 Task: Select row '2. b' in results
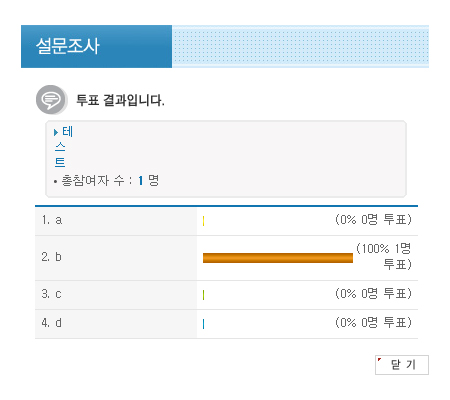pos(226,258)
